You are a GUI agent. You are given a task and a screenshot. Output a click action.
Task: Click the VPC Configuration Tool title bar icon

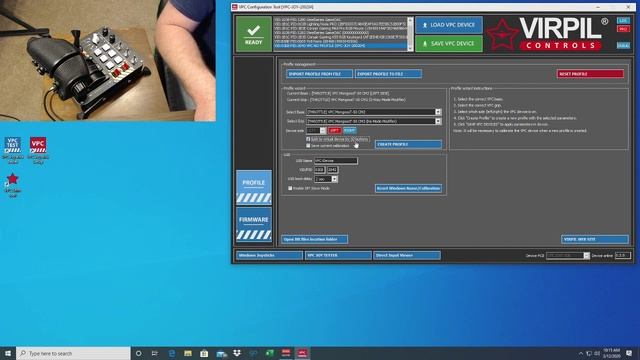235,7
